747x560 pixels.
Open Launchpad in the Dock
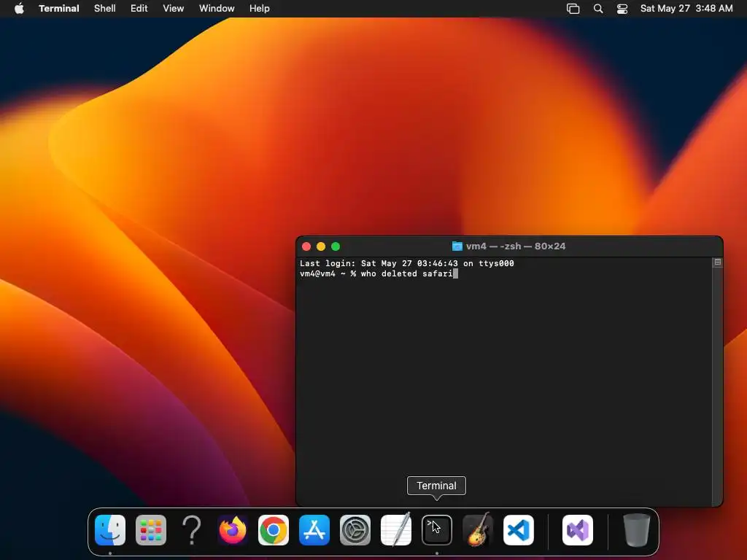151,530
